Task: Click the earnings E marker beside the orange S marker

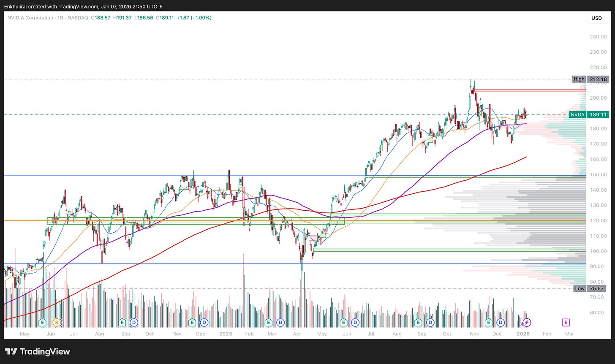Action: [42, 323]
